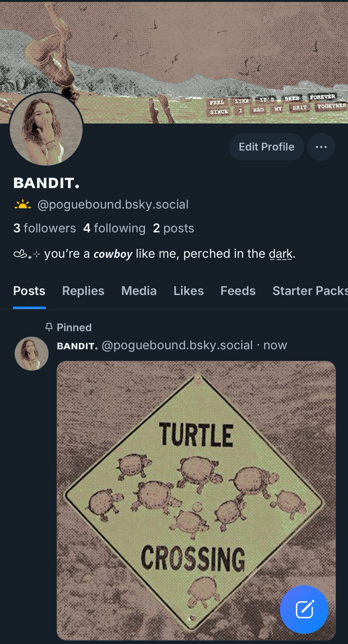This screenshot has width=348, height=644.
Task: Tap the compose new post button
Action: pyautogui.click(x=304, y=609)
